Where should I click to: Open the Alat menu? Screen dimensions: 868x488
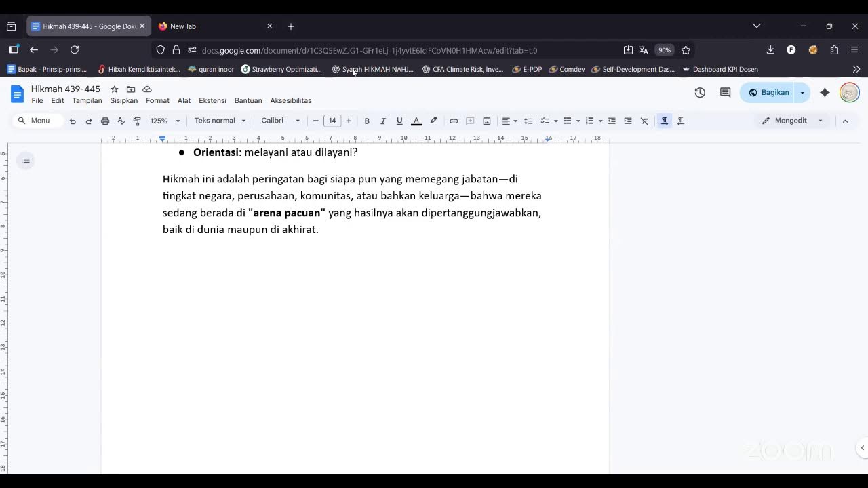pyautogui.click(x=184, y=100)
